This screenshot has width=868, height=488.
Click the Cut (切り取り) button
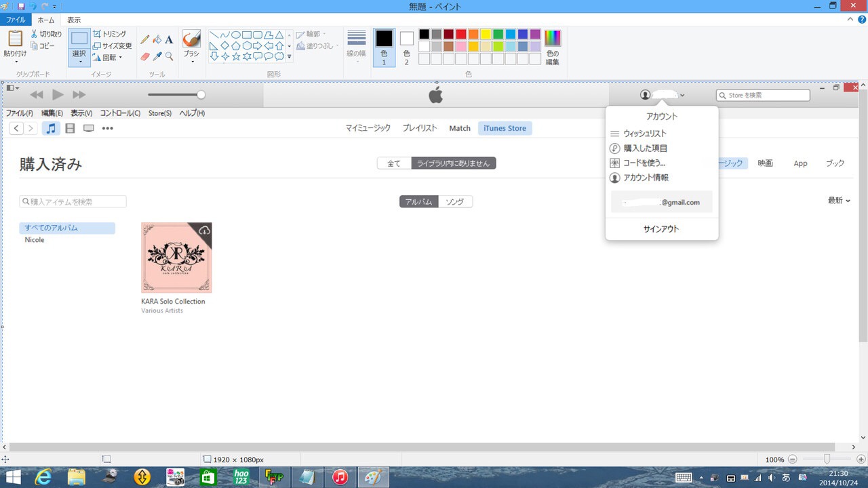click(x=45, y=34)
